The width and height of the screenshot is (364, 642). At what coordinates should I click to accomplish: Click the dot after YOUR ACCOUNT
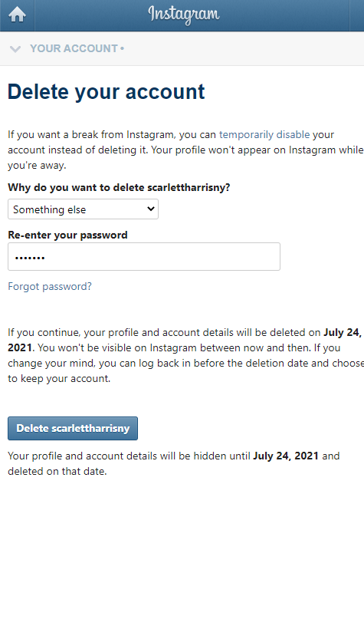(122, 49)
